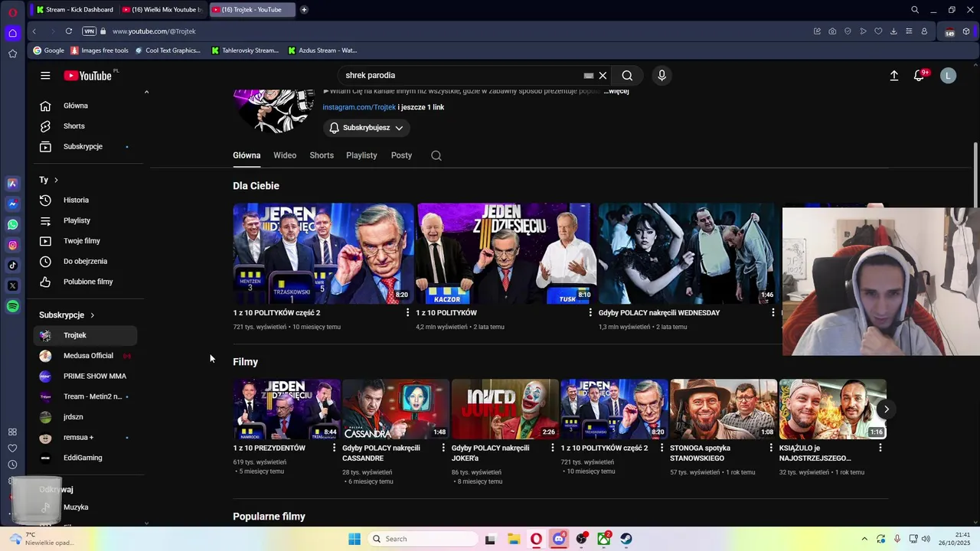Go back with the browser back arrow

click(34, 31)
